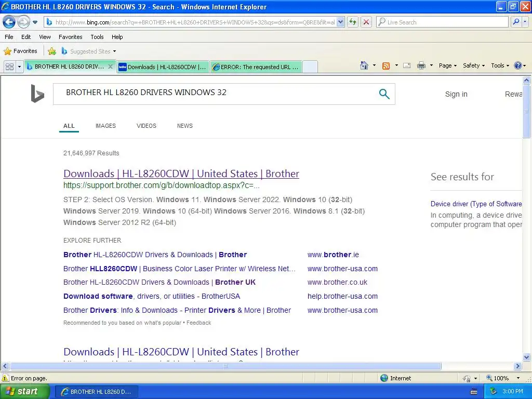The width and height of the screenshot is (532, 399).
Task: Open first Downloads | HL-L8260CDW result link
Action: 181,174
